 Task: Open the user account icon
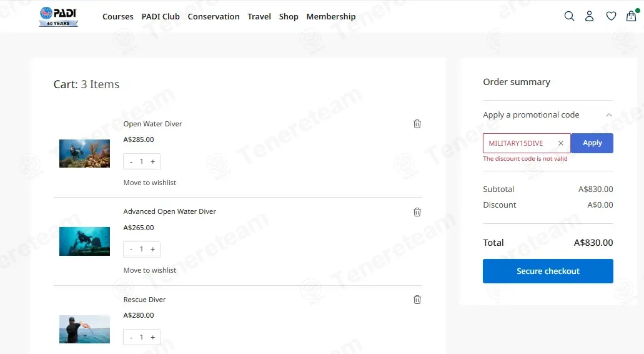point(590,16)
